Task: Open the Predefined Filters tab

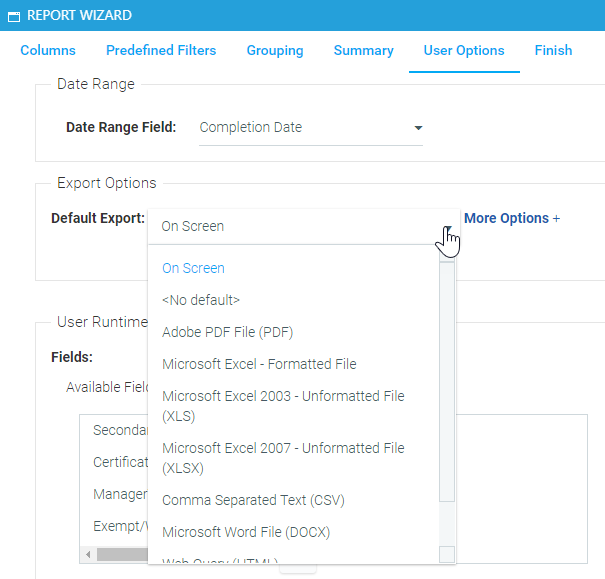Action: (x=161, y=51)
